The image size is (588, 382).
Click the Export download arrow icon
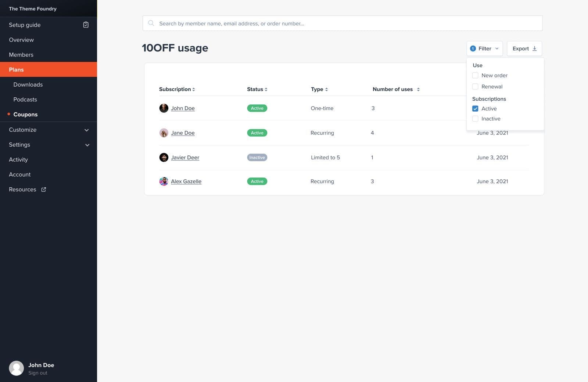534,48
